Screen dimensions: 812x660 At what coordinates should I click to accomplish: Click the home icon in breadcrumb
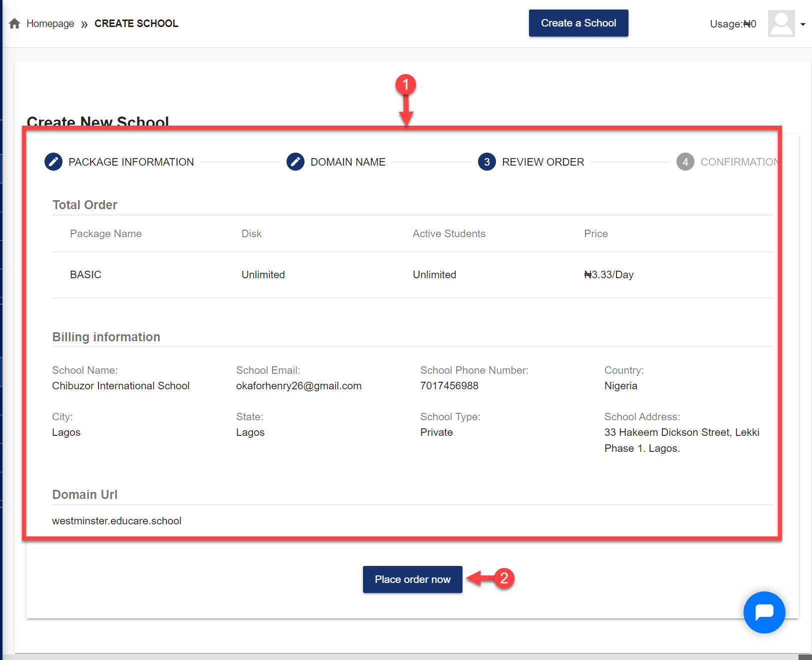pyautogui.click(x=14, y=24)
